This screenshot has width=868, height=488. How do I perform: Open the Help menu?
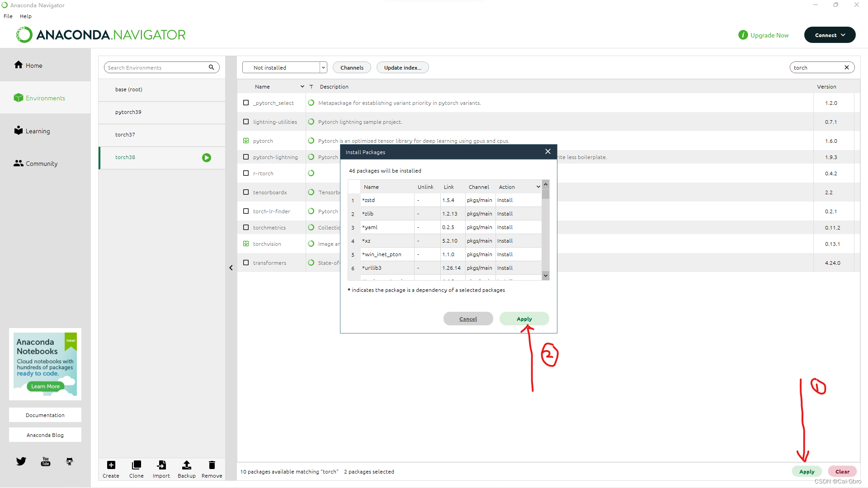click(x=26, y=16)
